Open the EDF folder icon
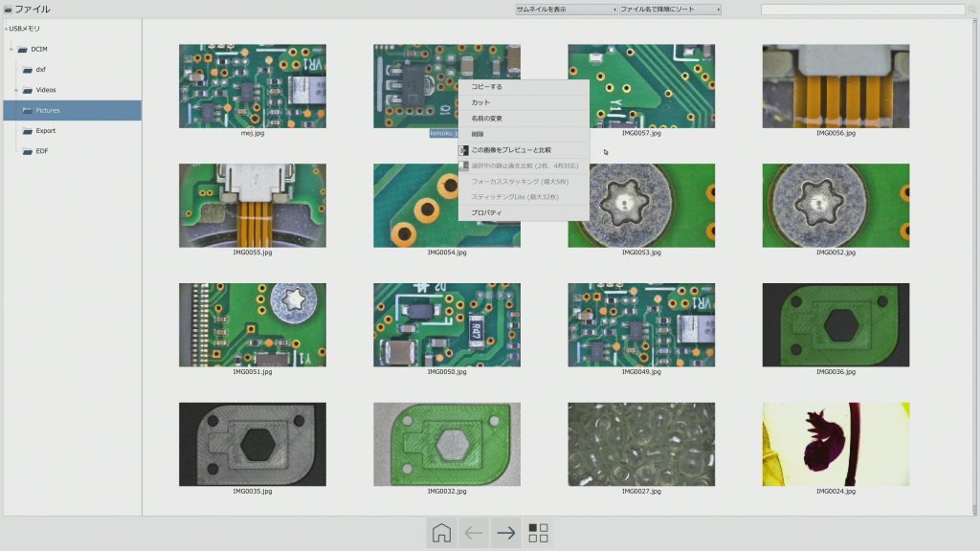Screen dimensions: 980x551 pos(29,151)
